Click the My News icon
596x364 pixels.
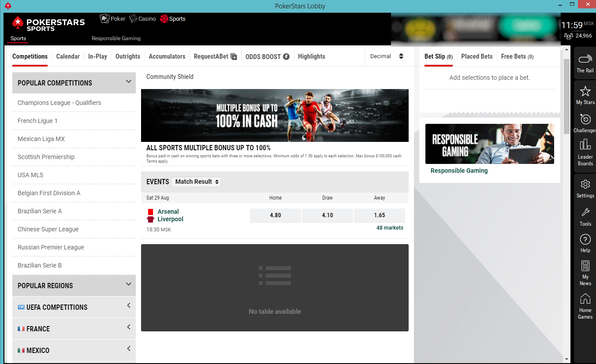point(585,267)
